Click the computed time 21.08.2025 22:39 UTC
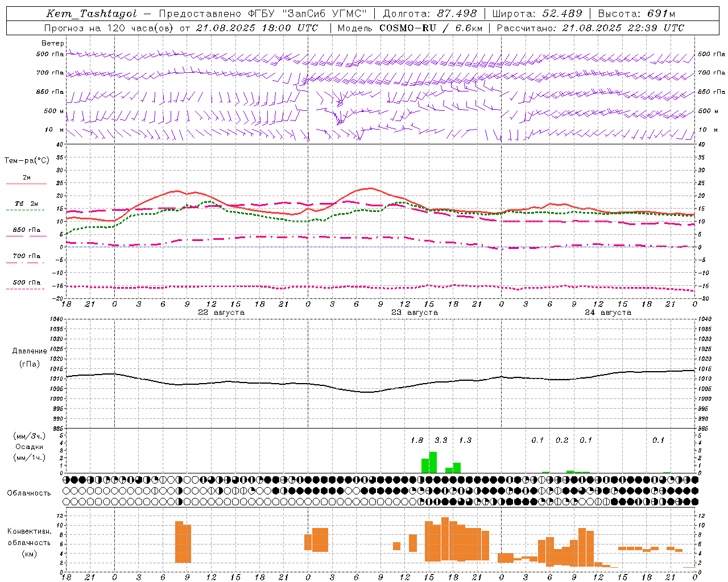Viewport: 728px width, 582px height. 623,28
